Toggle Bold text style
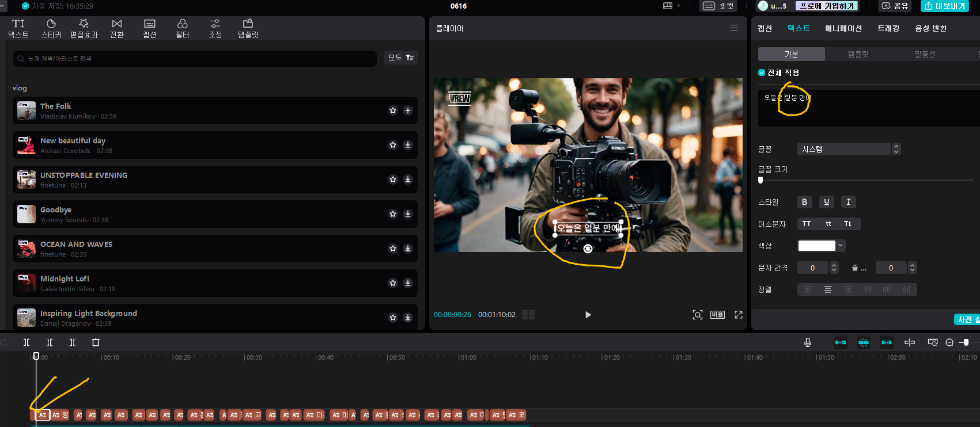Viewport: 980px width, 427px height. click(804, 202)
